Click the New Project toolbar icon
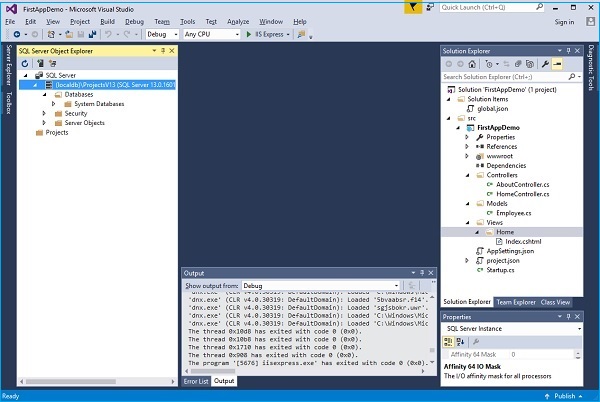 51,34
